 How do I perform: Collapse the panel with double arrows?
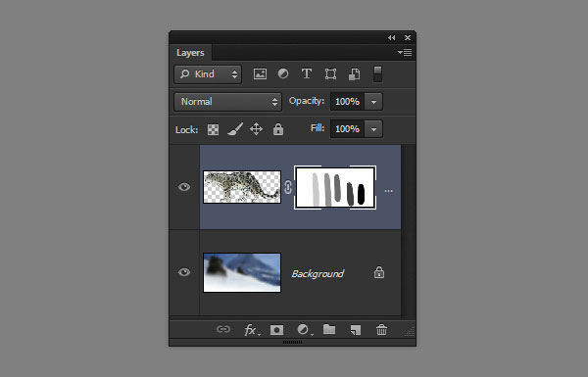point(391,38)
